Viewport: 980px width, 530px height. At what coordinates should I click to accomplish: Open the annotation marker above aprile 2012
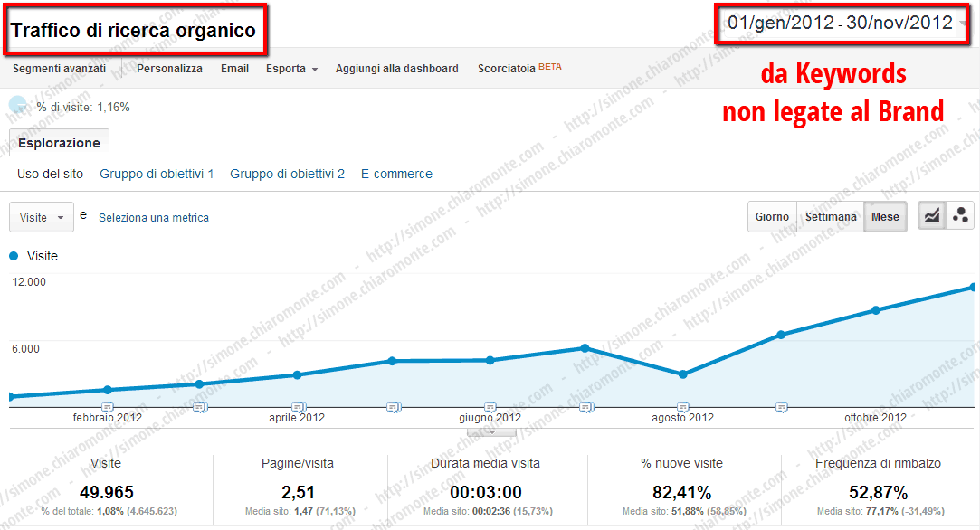tap(298, 408)
